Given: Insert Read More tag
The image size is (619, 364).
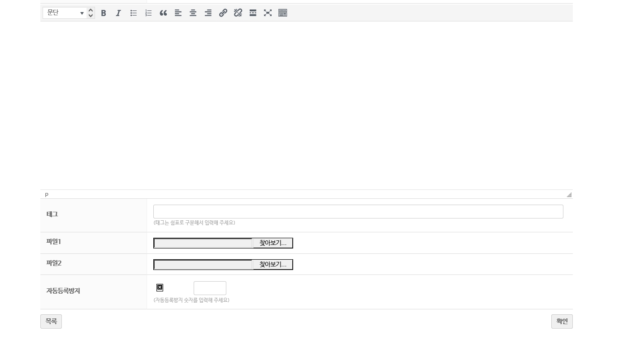Looking at the screenshot, I should tap(253, 13).
